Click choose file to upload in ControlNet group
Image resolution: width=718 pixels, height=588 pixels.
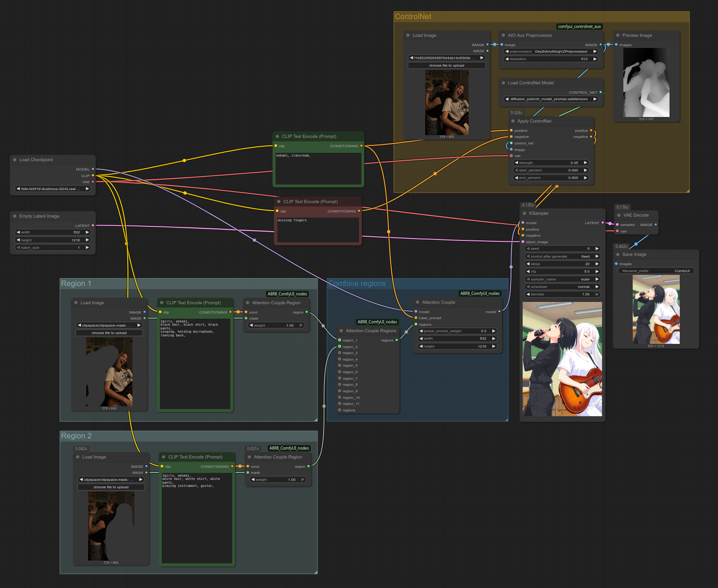pos(446,66)
